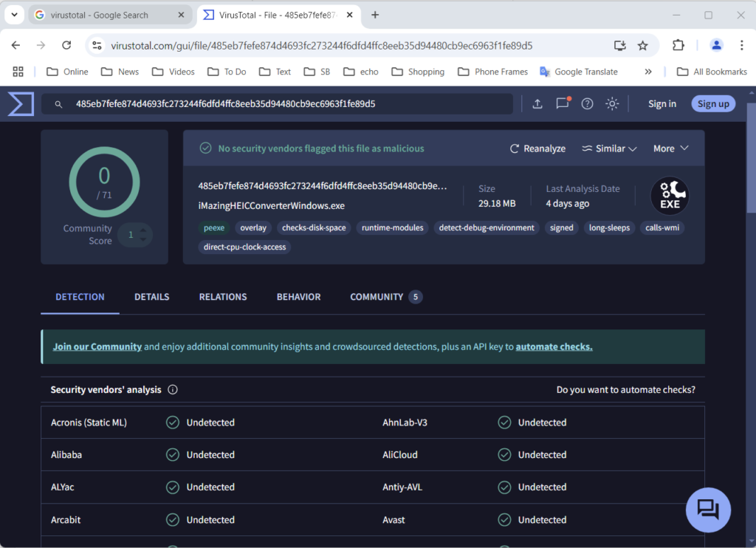756x548 pixels.
Task: Click the direct-cpu-clock-access tag
Action: click(x=244, y=247)
